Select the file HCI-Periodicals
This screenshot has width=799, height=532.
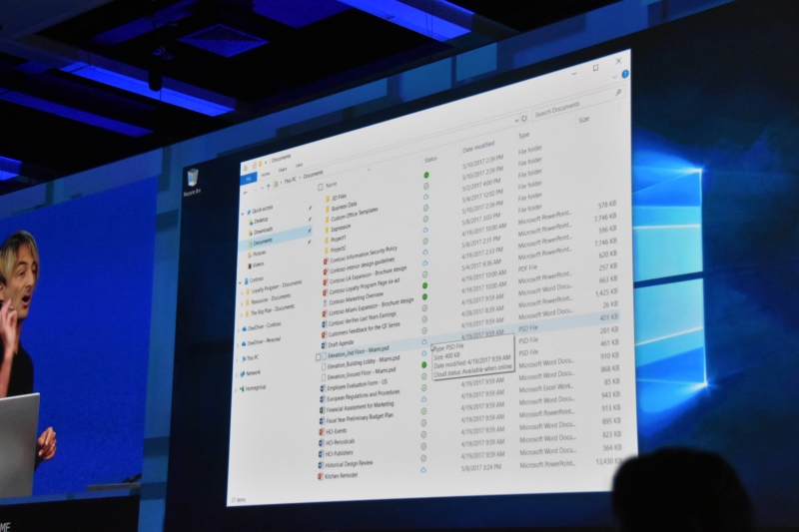(x=340, y=443)
